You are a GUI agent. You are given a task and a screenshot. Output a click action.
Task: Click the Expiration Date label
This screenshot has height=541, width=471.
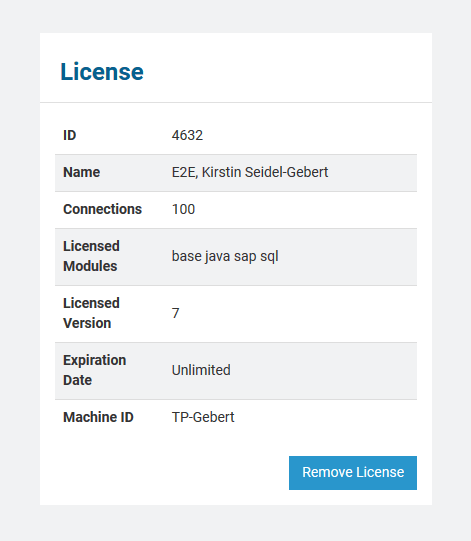pyautogui.click(x=94, y=370)
